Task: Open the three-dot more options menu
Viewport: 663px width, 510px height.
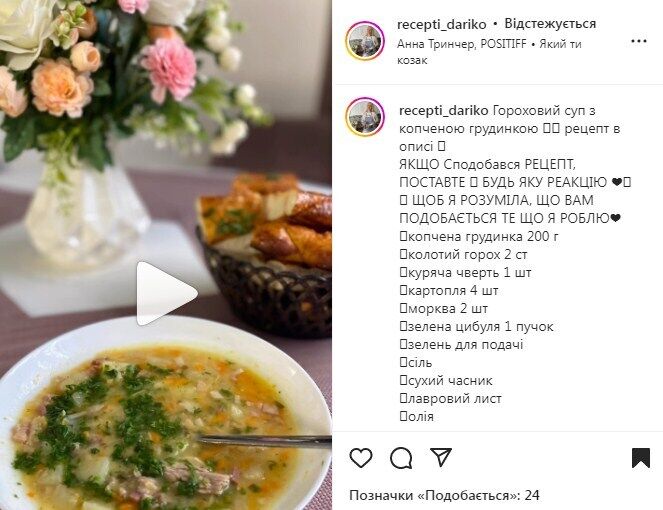Action: click(x=638, y=41)
